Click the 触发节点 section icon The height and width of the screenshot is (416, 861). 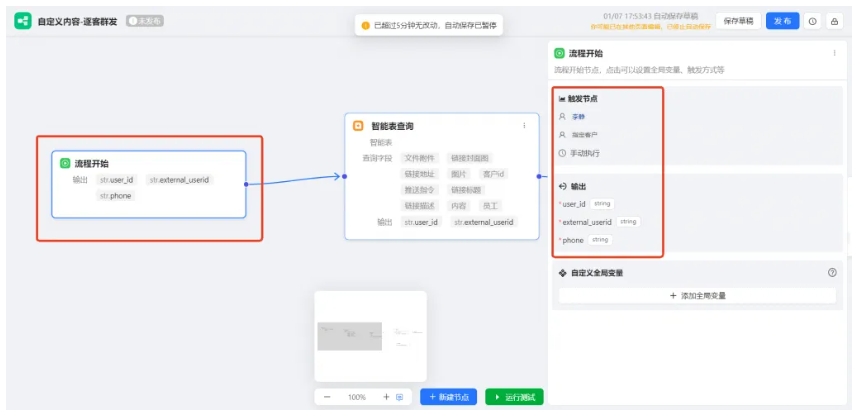click(x=562, y=99)
